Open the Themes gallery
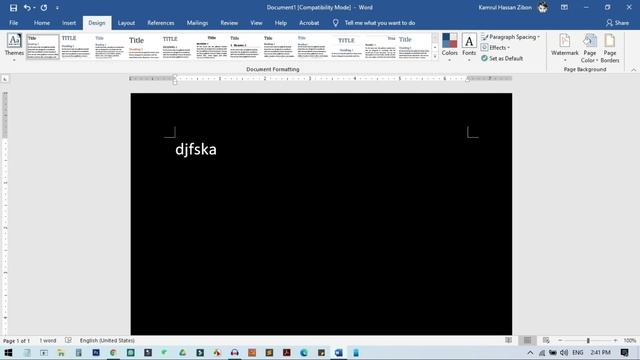The image size is (640, 360). pos(14,47)
